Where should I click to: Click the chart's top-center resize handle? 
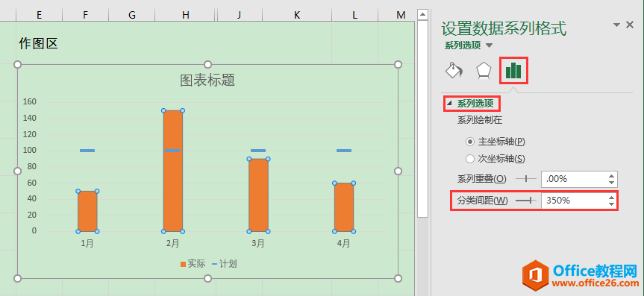point(207,64)
